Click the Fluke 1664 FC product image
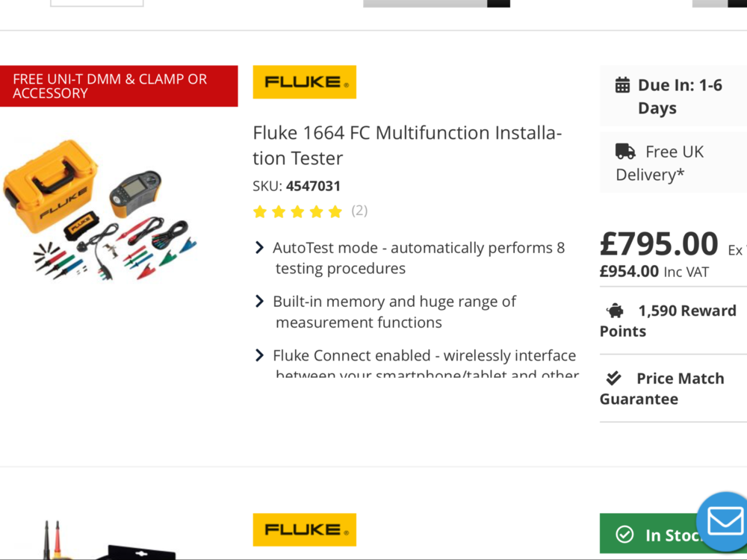This screenshot has width=747, height=560. pyautogui.click(x=100, y=210)
